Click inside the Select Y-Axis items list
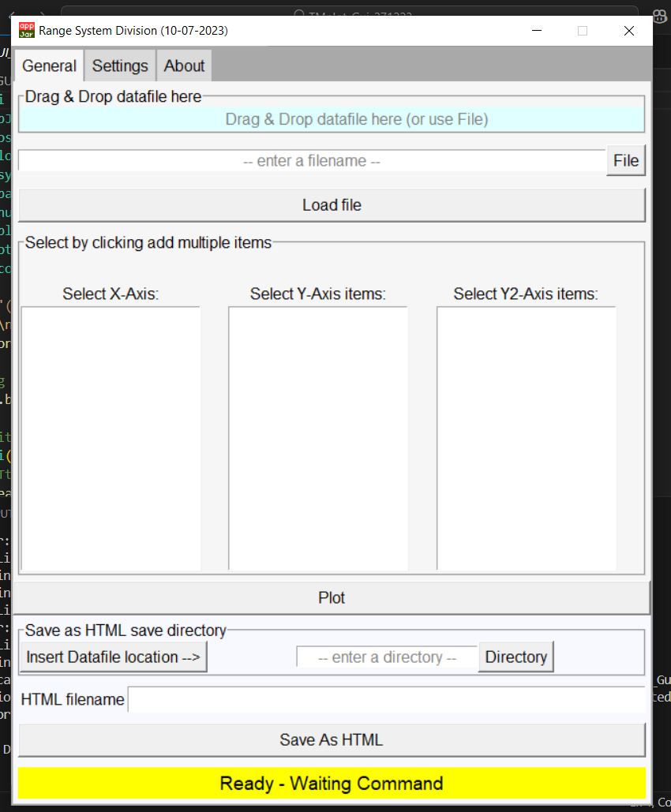671x812 pixels. (318, 438)
